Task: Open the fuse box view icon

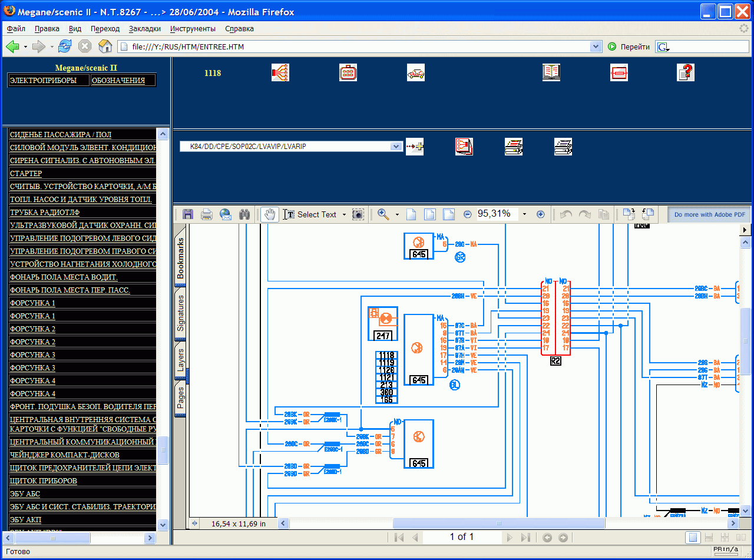Action: tap(348, 72)
